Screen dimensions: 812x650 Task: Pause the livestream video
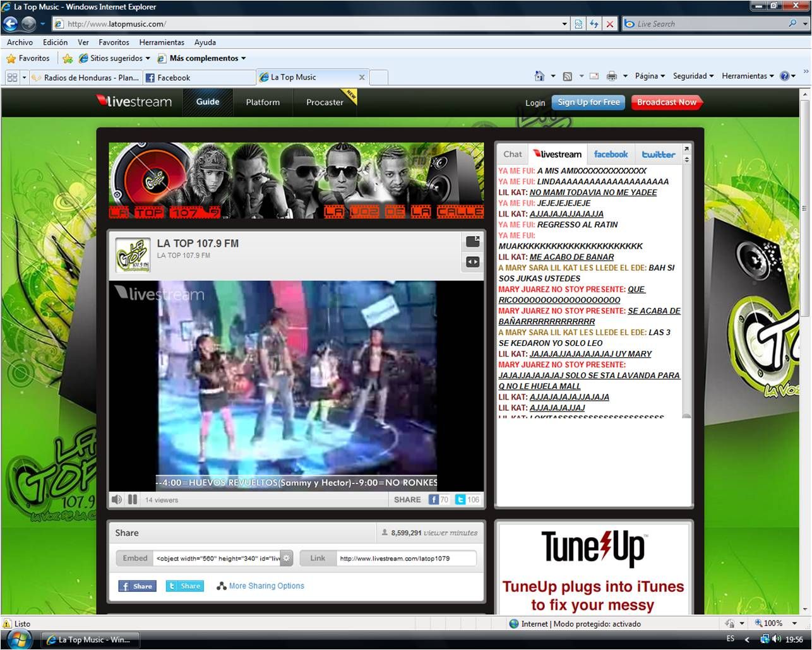pos(133,499)
